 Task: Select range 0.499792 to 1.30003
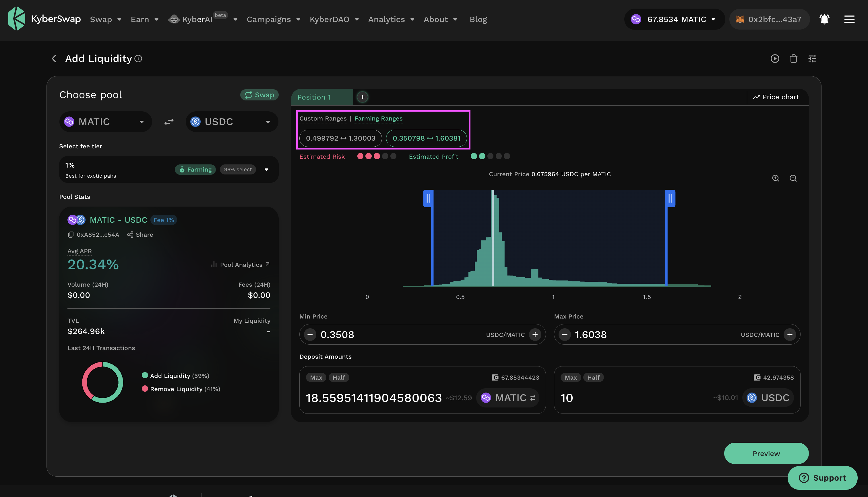click(x=340, y=138)
